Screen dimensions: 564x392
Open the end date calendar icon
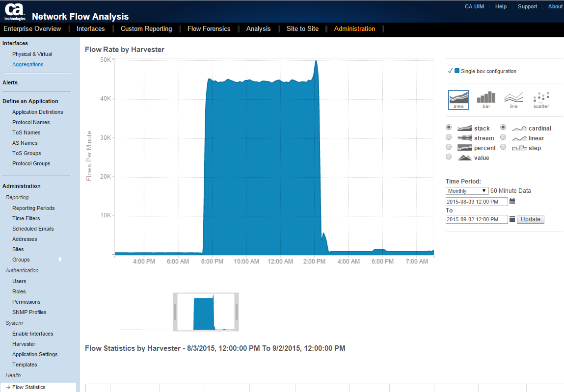coord(512,219)
